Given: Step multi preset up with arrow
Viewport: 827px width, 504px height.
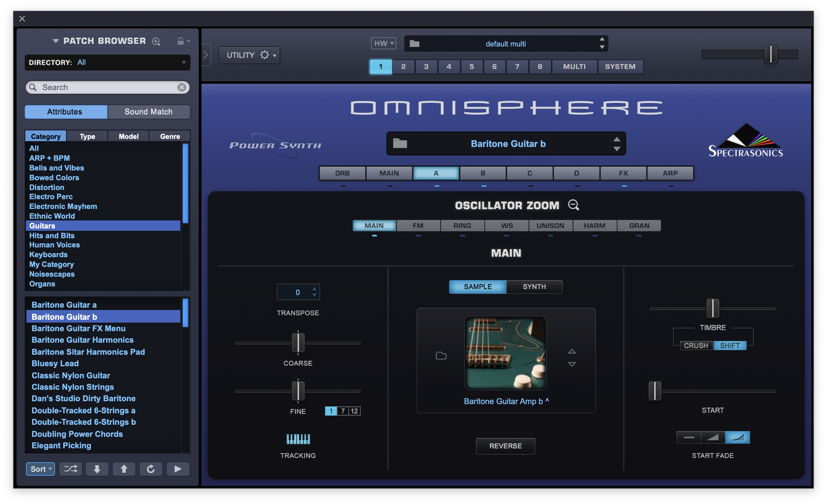Looking at the screenshot, I should pos(602,40).
